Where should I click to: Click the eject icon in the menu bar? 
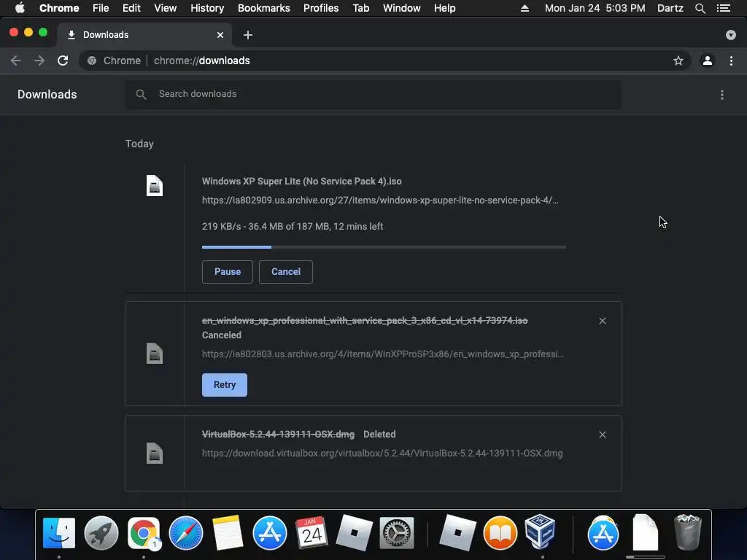(525, 8)
